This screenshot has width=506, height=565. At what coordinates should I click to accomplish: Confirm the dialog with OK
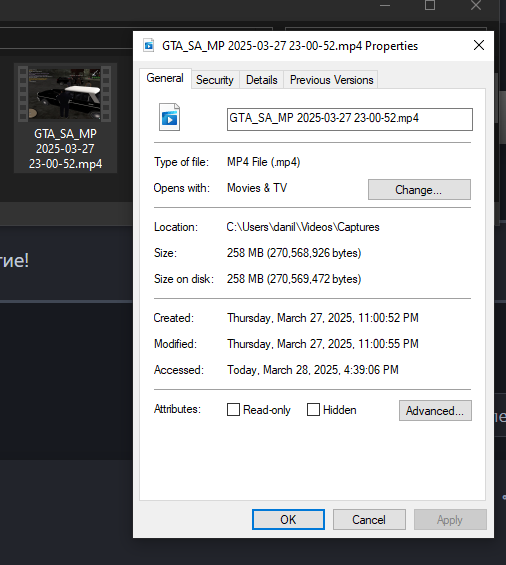coord(288,520)
